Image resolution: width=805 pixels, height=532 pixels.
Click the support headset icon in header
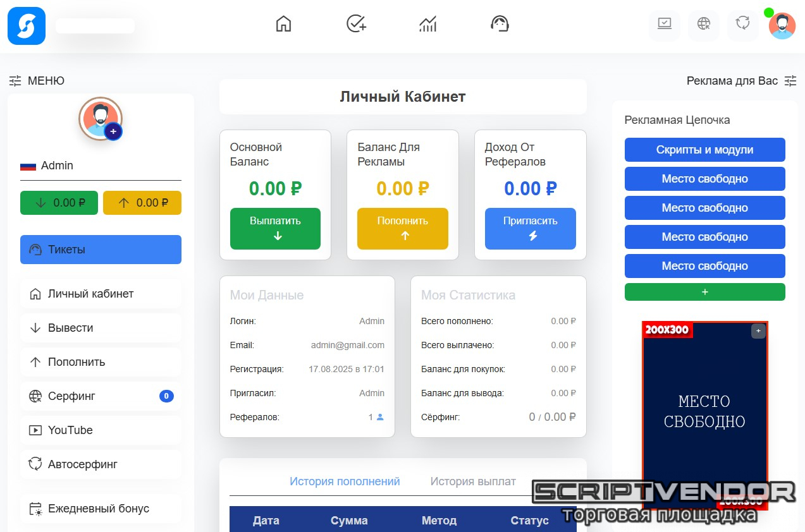click(500, 24)
